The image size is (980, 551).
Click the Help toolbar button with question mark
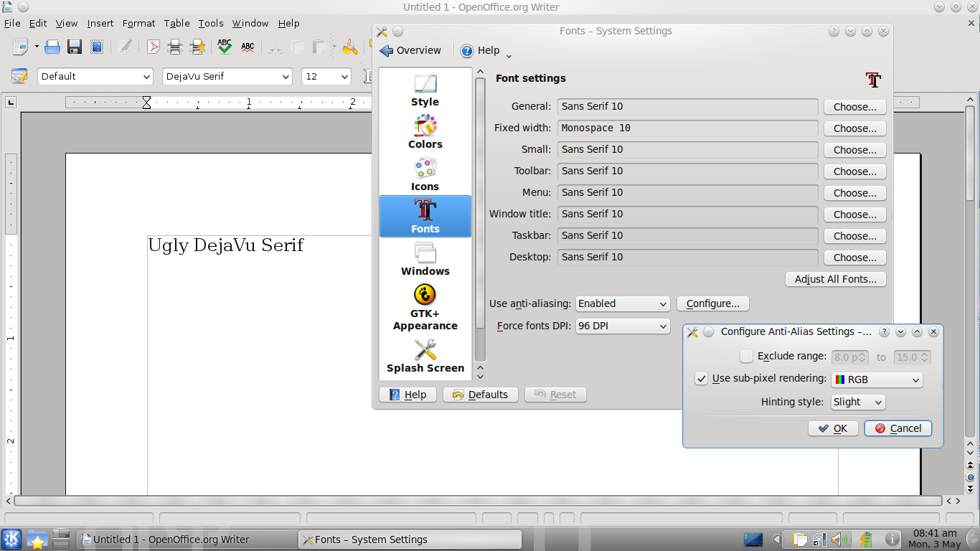pyautogui.click(x=480, y=50)
